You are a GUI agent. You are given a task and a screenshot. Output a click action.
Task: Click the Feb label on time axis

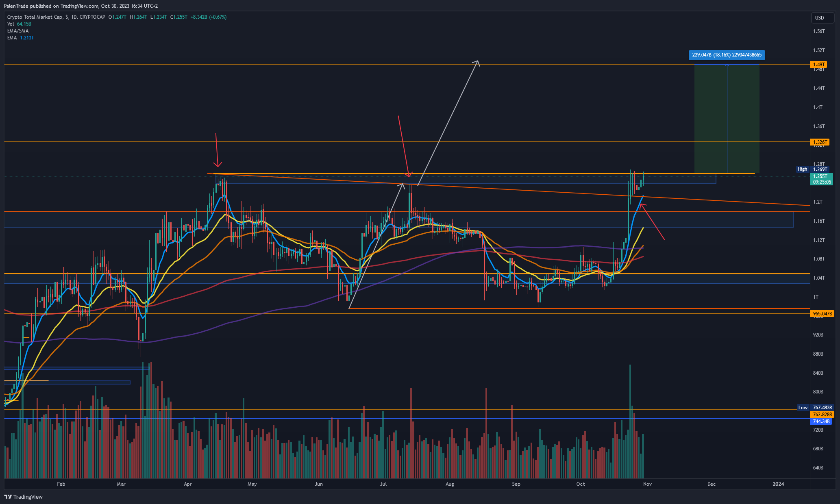point(61,484)
